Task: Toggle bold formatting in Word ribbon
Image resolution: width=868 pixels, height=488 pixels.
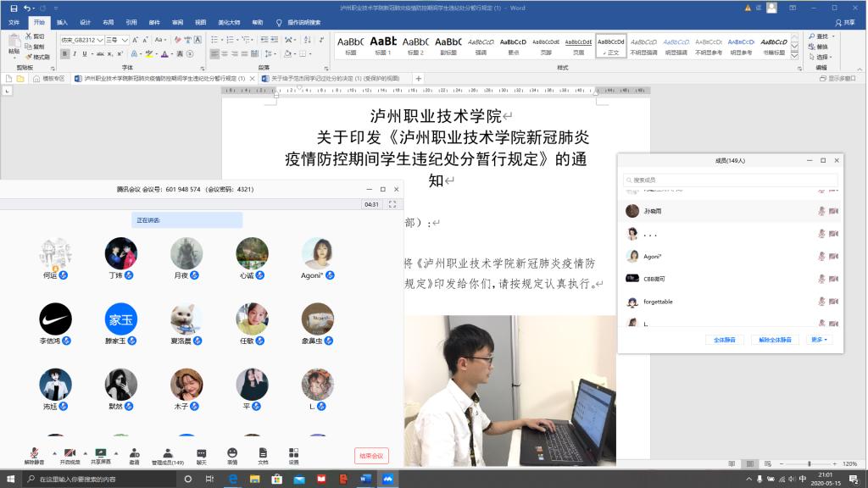Action: coord(64,53)
